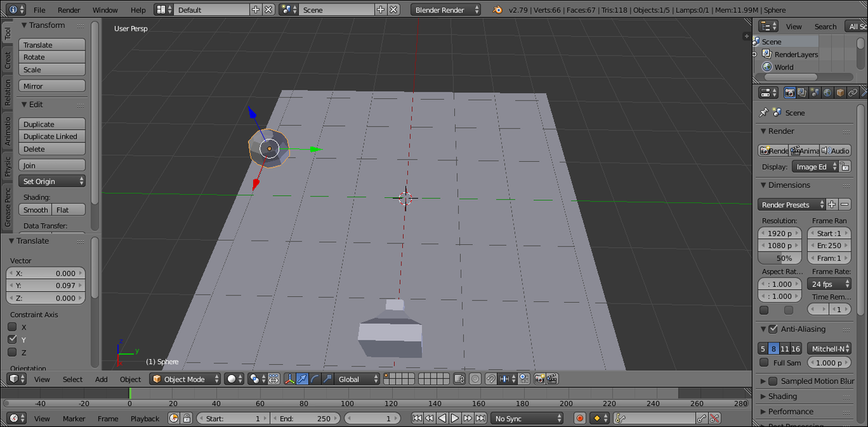Open Render tab in properties editor
The width and height of the screenshot is (868, 427).
tap(790, 92)
